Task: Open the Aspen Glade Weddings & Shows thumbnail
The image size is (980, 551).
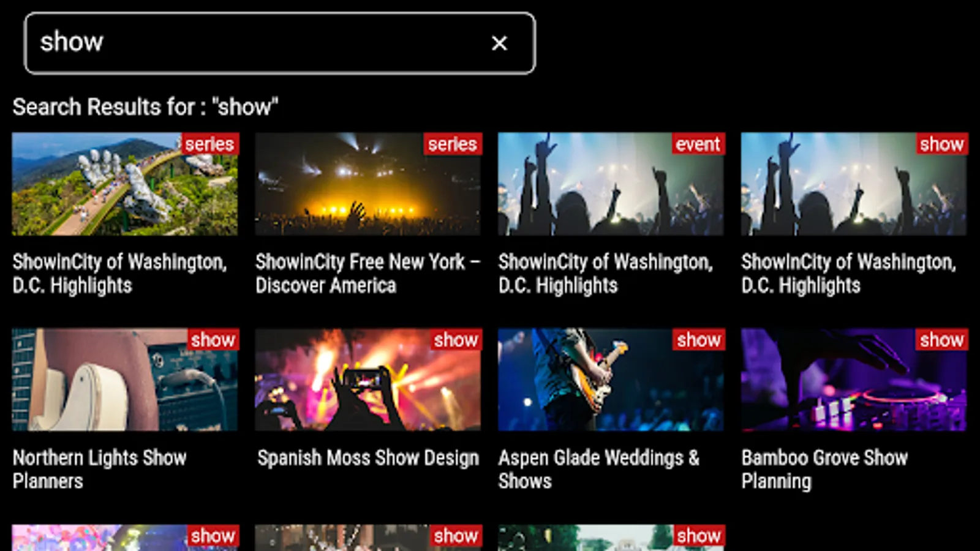Action: [611, 380]
